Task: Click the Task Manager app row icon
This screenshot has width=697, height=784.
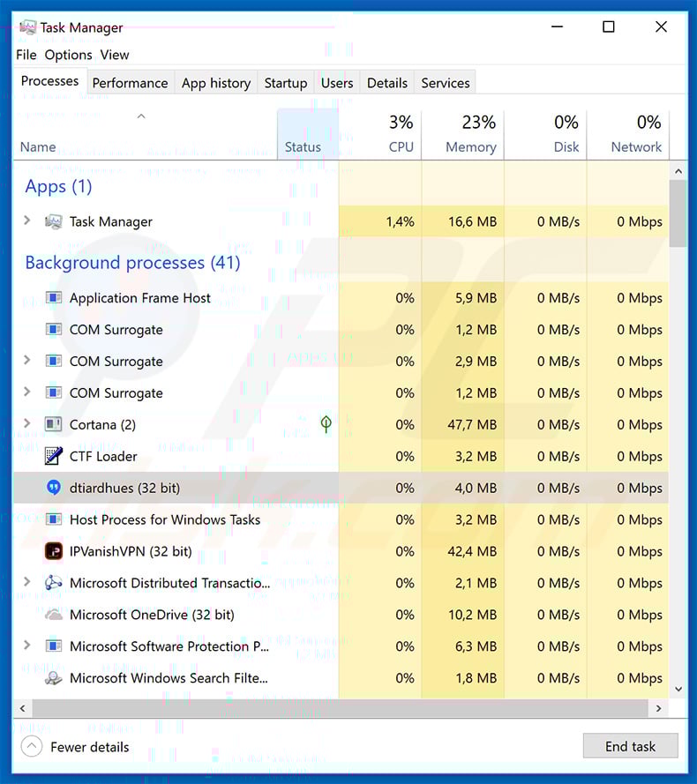Action: pos(54,221)
